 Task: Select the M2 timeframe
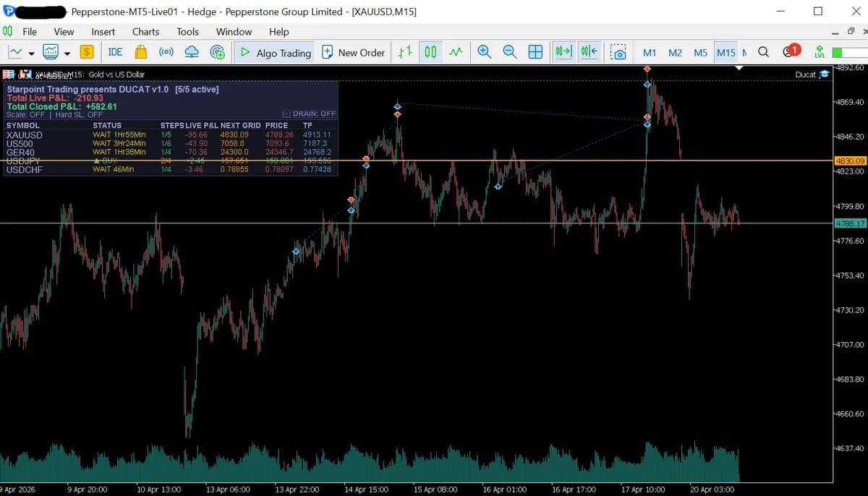pos(675,52)
